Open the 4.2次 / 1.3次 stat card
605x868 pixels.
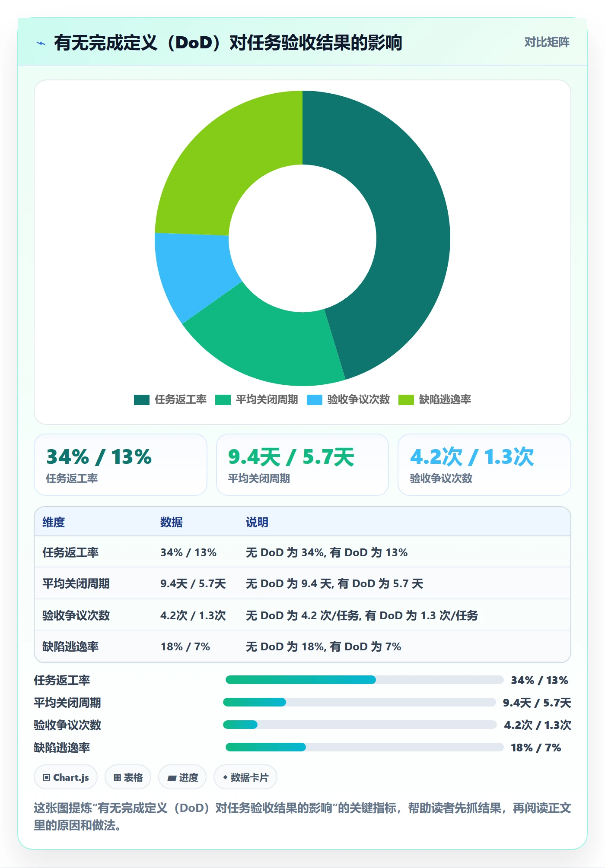484,465
